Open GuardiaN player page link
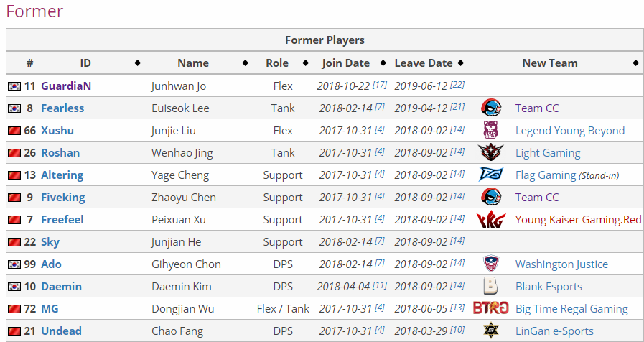The height and width of the screenshot is (342, 644). tap(66, 86)
